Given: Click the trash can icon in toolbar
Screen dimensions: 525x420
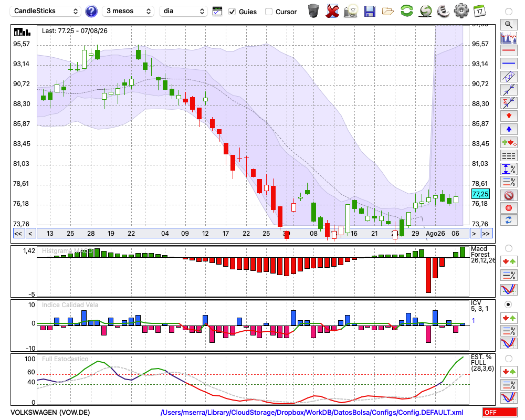Looking at the screenshot, I should 313,11.
